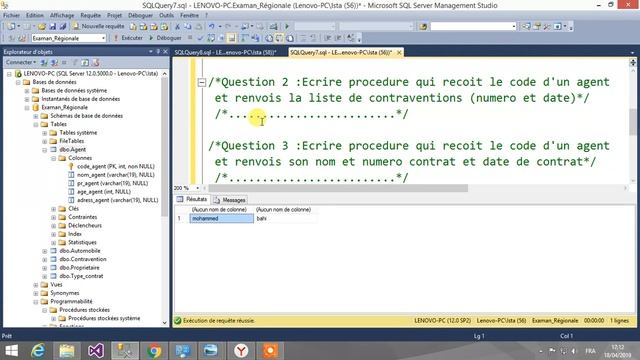
Task: Click the Display Estimated Execution Plan icon
Action: (211, 38)
